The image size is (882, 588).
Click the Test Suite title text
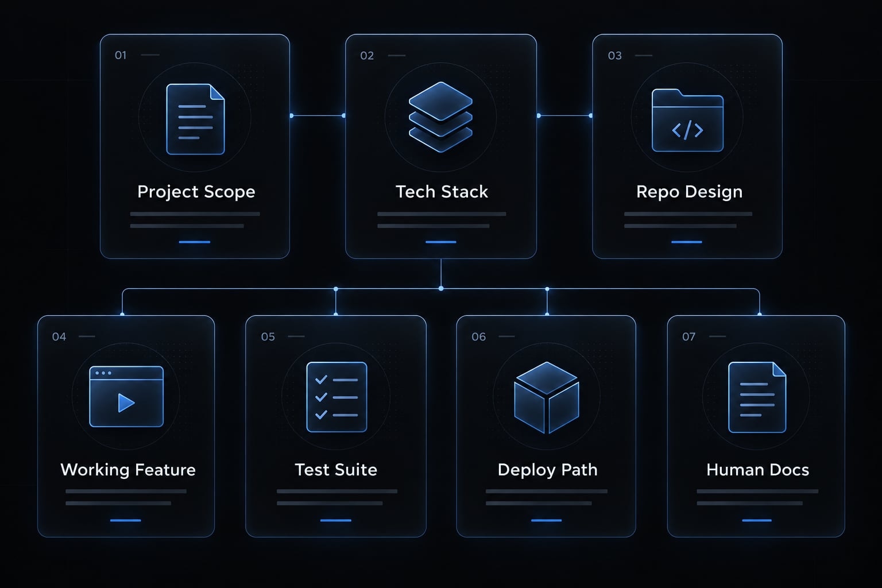[336, 470]
